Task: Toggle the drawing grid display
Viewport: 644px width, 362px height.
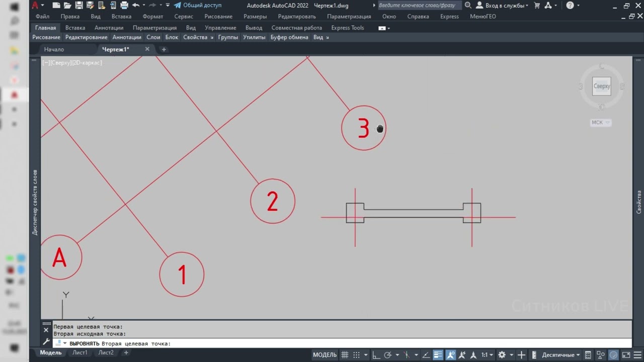Action: 345,355
